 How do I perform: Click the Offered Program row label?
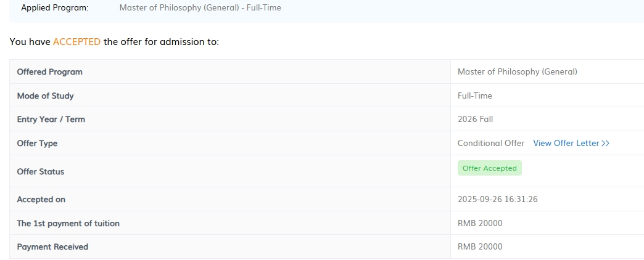pyautogui.click(x=49, y=71)
